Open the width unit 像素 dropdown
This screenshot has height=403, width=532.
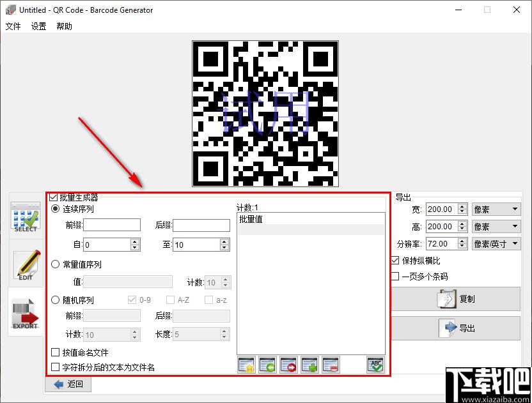coord(496,209)
